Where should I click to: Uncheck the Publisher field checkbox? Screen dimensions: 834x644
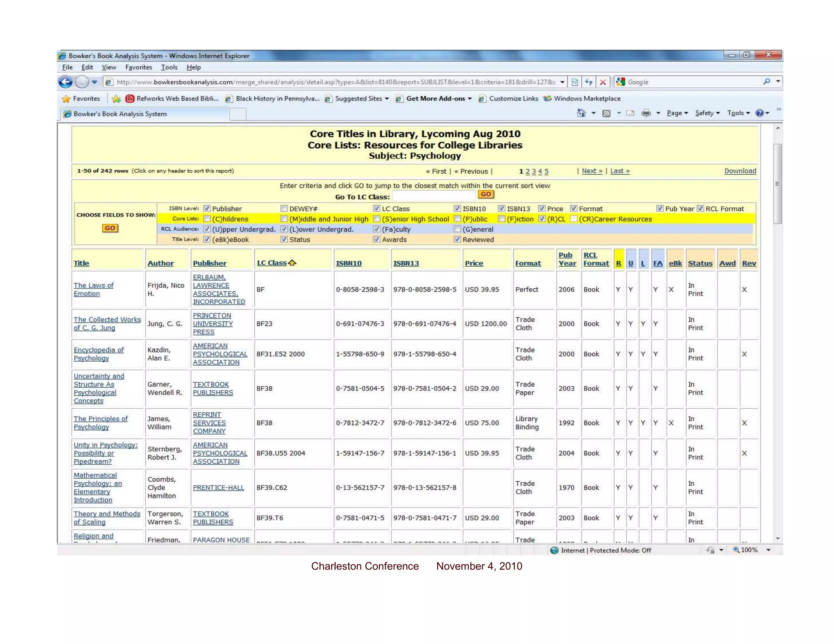pyautogui.click(x=207, y=208)
